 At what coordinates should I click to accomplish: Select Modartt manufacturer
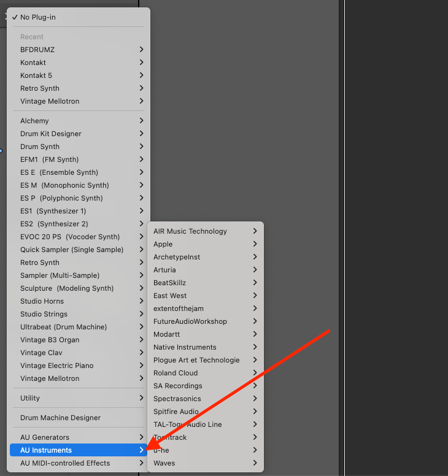pyautogui.click(x=206, y=334)
